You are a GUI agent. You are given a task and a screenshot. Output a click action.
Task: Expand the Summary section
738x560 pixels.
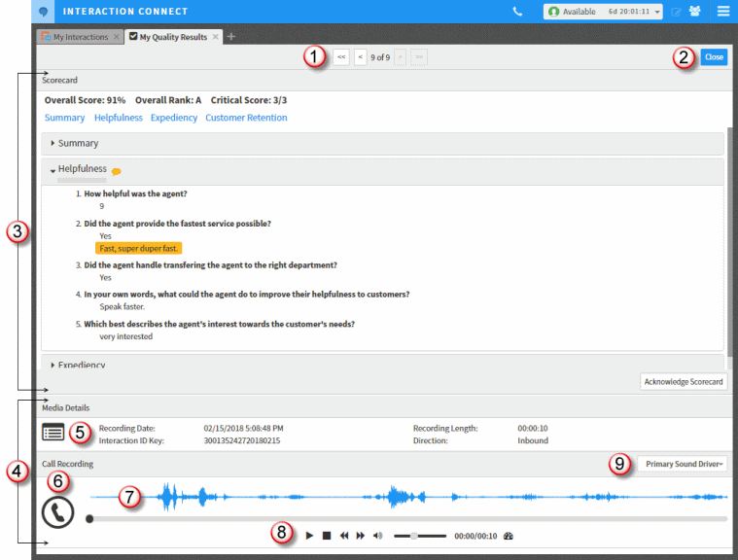78,143
